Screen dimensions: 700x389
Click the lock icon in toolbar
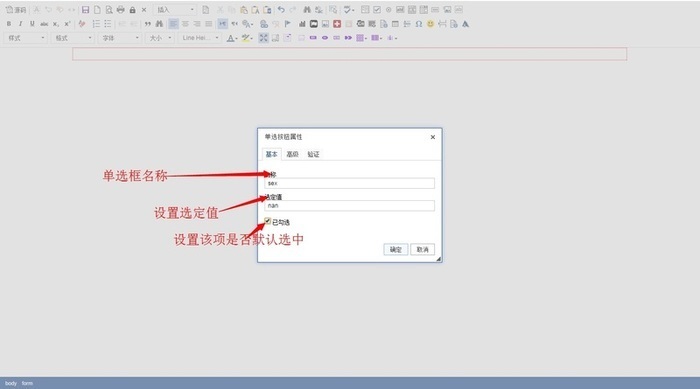132,10
